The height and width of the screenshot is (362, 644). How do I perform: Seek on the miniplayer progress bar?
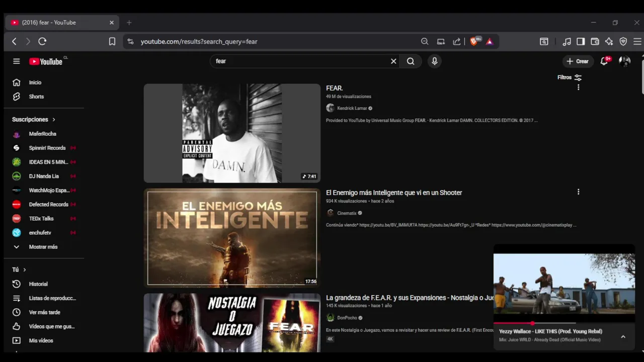(x=564, y=323)
